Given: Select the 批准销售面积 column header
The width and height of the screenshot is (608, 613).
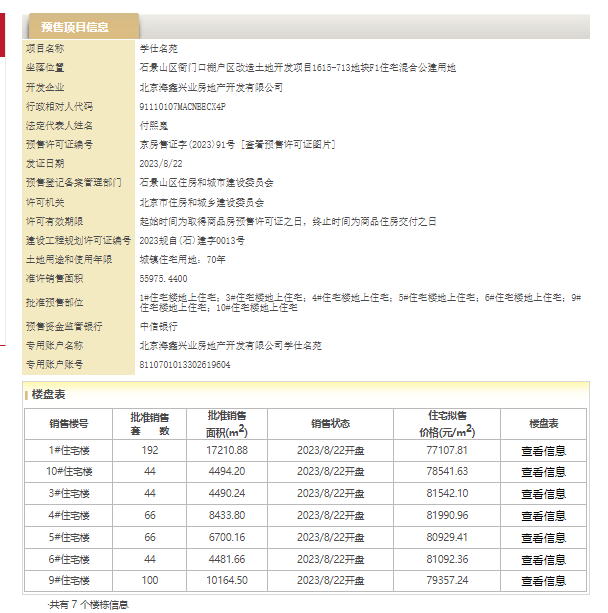Looking at the screenshot, I should point(227,423).
